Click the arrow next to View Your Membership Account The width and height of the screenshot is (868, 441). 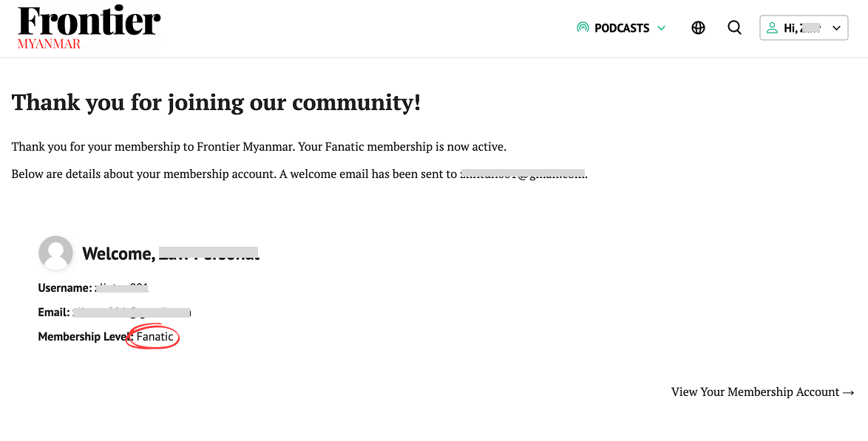[849, 392]
